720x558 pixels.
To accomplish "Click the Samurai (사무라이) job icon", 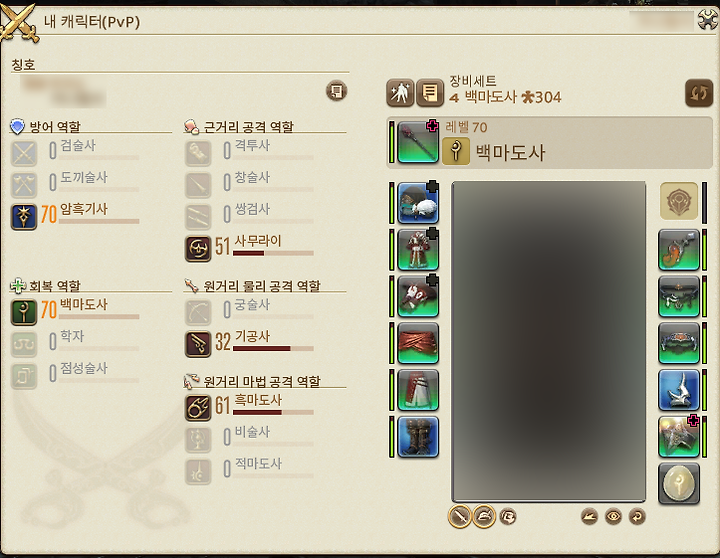I will [x=198, y=249].
